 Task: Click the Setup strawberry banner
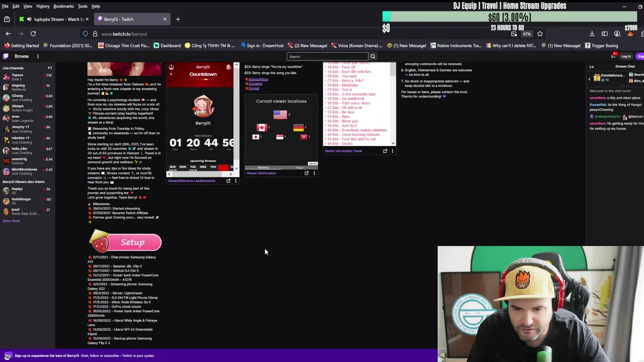(125, 242)
